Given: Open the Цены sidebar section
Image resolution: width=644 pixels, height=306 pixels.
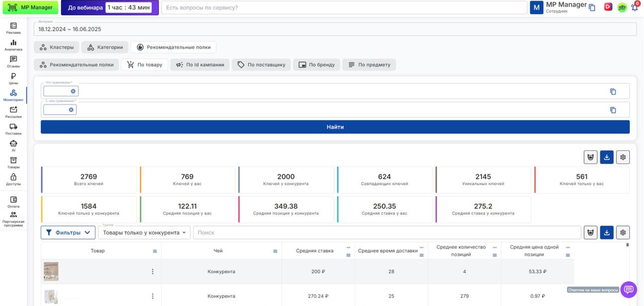Looking at the screenshot, I should pyautogui.click(x=13, y=79).
